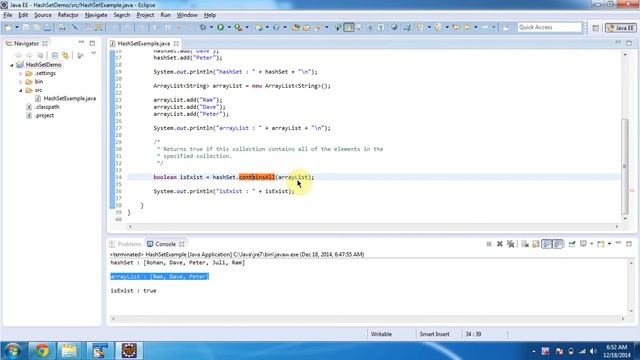Click inside the Quick Access search field
Image resolution: width=640 pixels, height=360 pixels.
coord(549,27)
